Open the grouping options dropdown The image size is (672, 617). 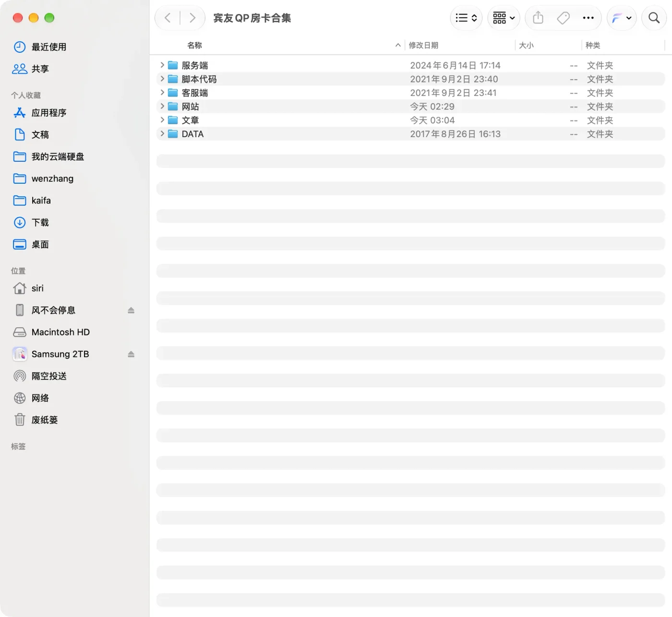pos(504,18)
